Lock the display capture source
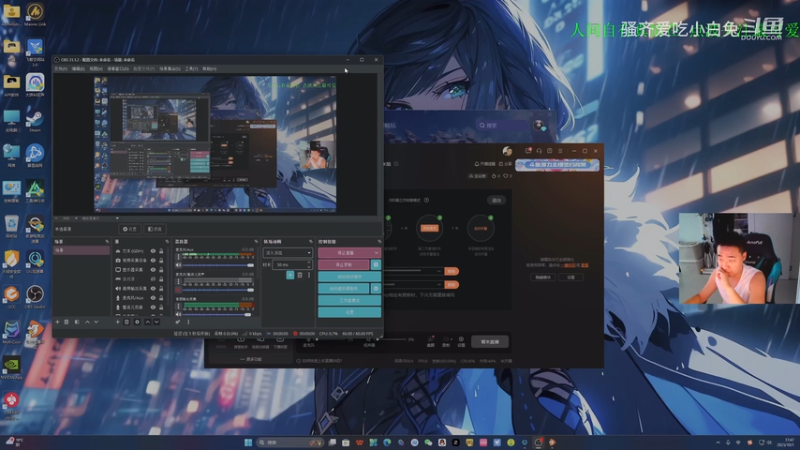This screenshot has width=800, height=450. 161,269
